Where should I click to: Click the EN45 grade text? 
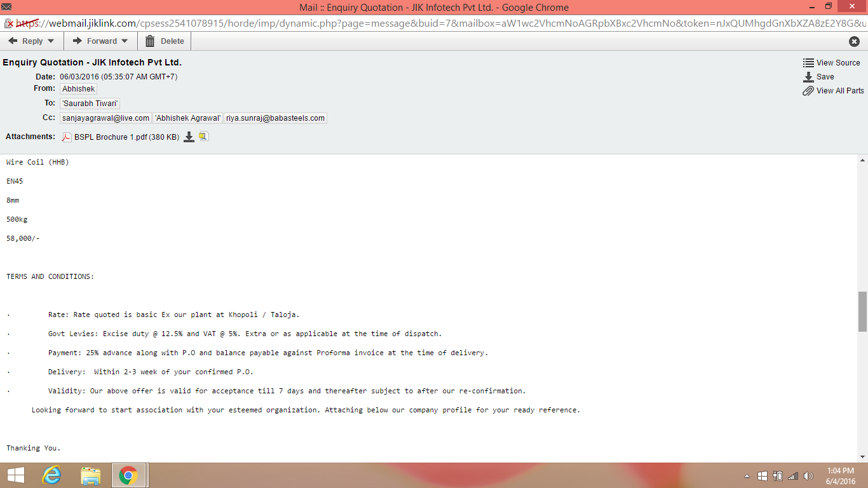pos(15,181)
